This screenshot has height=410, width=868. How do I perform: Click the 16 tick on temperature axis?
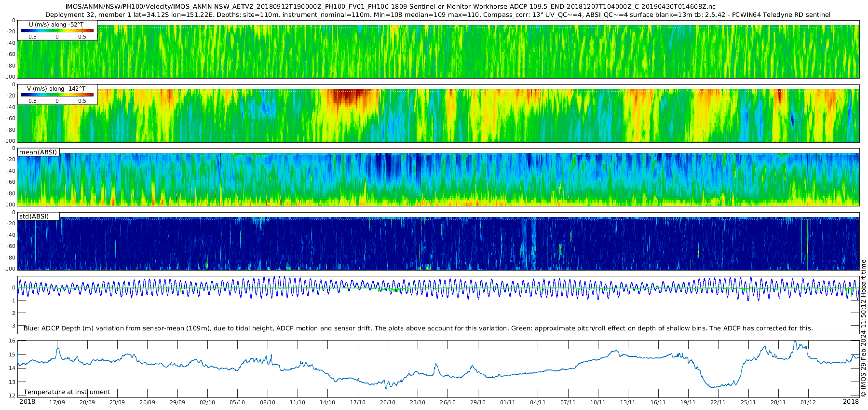tap(13, 341)
